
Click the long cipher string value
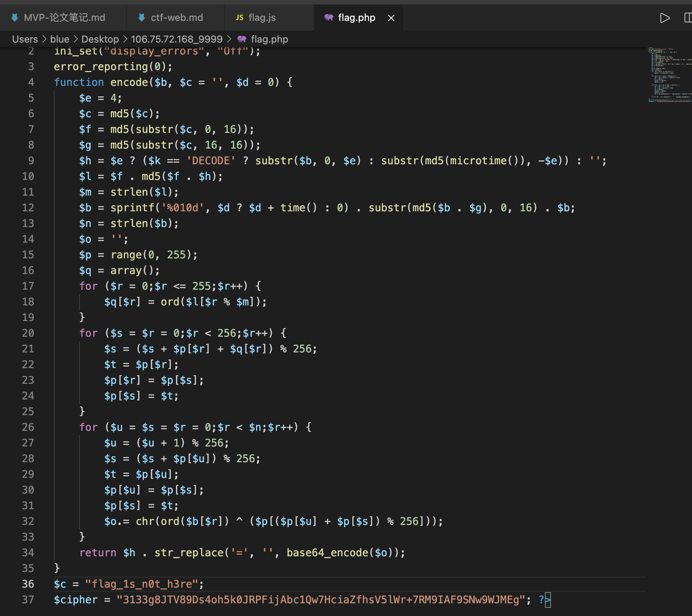(321, 600)
